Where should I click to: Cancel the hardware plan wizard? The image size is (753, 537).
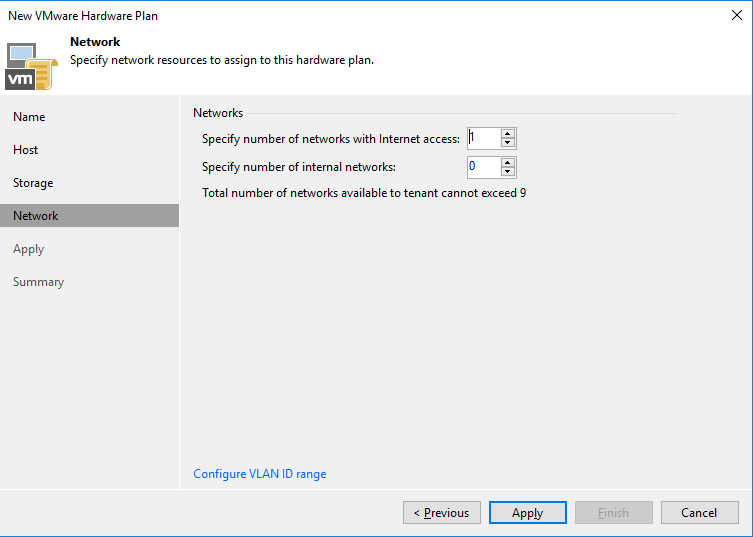pyautogui.click(x=700, y=513)
